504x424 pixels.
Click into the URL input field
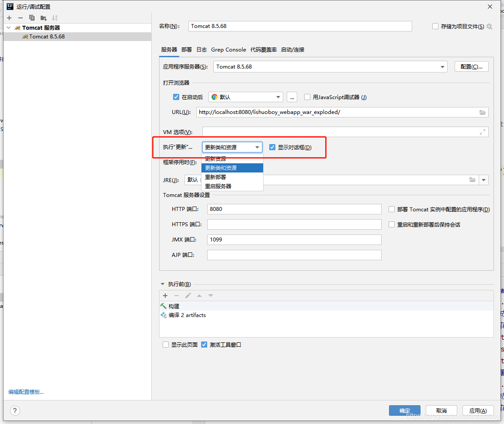click(337, 112)
